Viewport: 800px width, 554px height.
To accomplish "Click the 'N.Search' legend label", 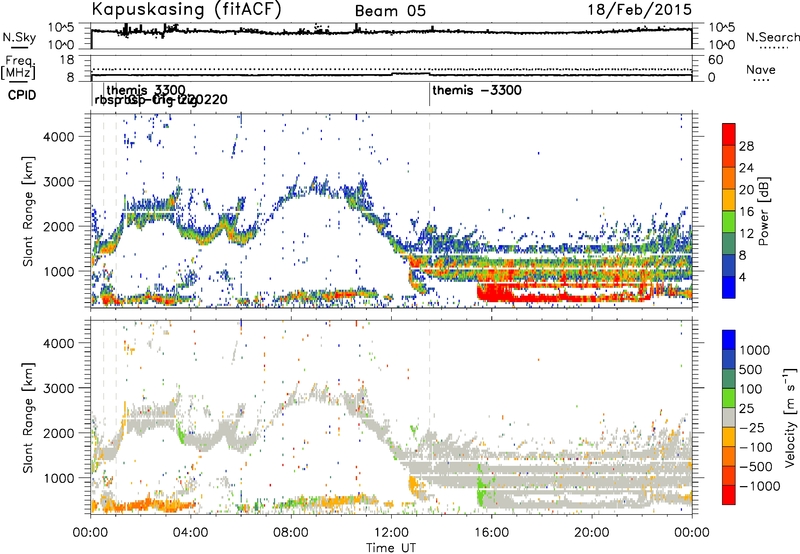I will [773, 37].
